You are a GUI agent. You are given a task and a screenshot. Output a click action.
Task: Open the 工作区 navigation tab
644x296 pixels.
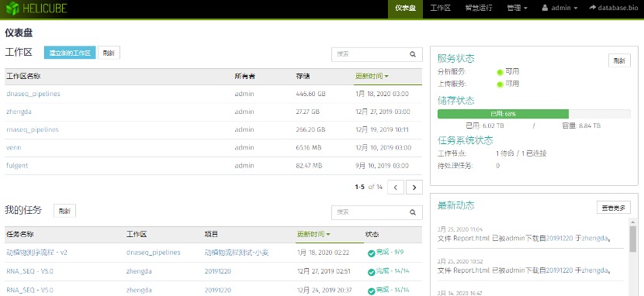440,8
